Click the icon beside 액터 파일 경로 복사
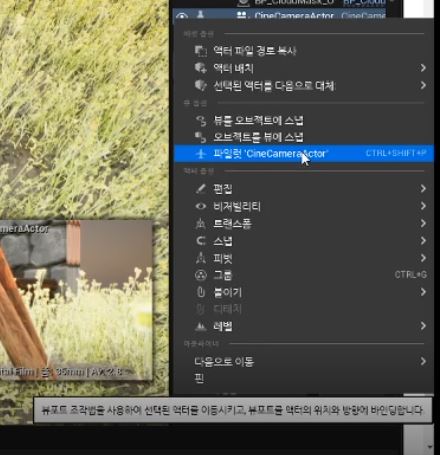The height and width of the screenshot is (455, 440). coord(201,51)
